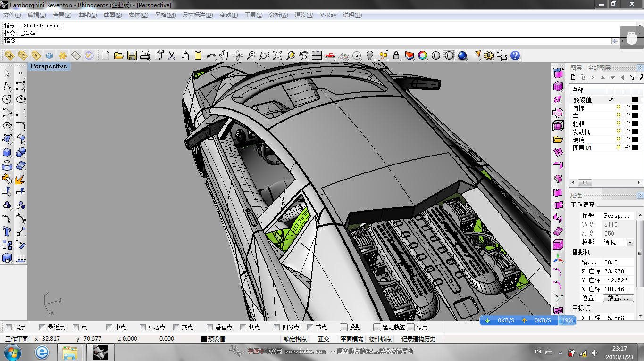Image resolution: width=644 pixels, height=361 pixels.
Task: Toggle 记录建构历史 in status bar
Action: [418, 339]
